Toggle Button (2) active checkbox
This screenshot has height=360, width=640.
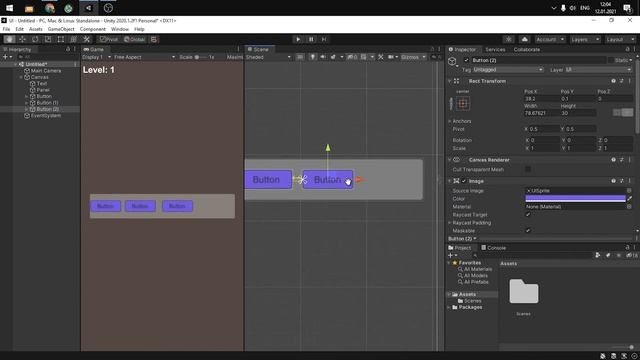[466, 60]
